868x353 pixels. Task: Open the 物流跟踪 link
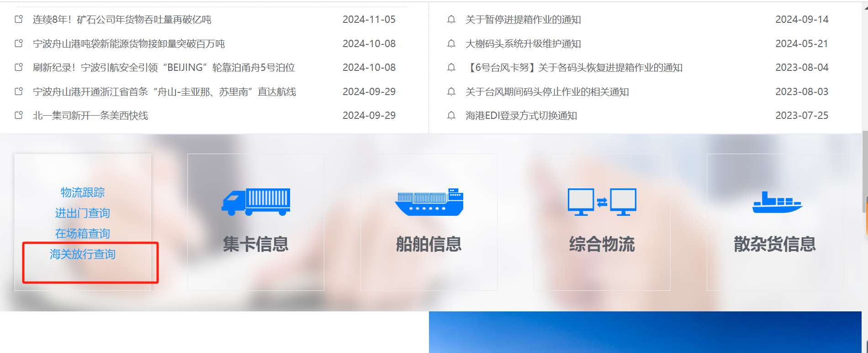83,193
